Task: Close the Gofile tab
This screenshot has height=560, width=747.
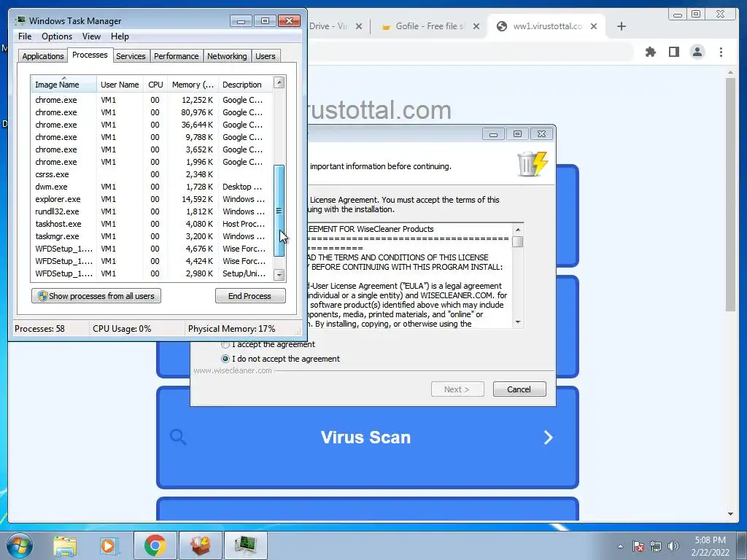Action: pos(476,26)
